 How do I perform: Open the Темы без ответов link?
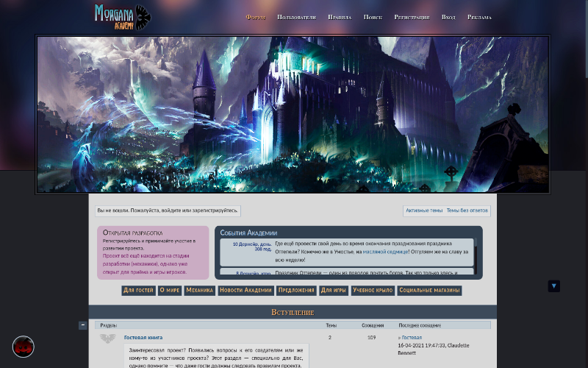pyautogui.click(x=467, y=210)
